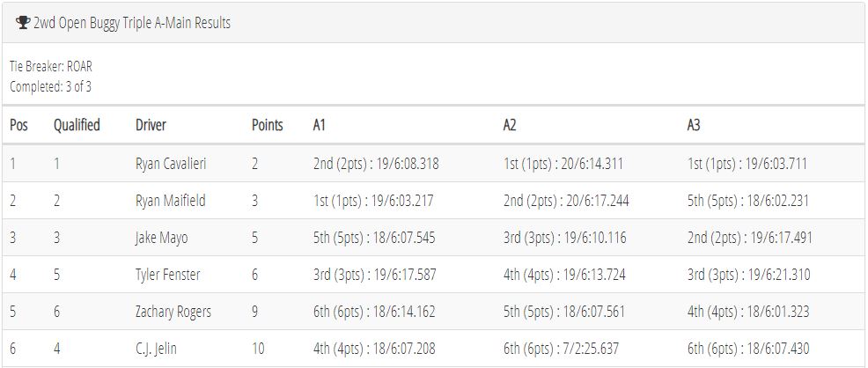Click driver name Ryan Cavalieri

pos(171,164)
